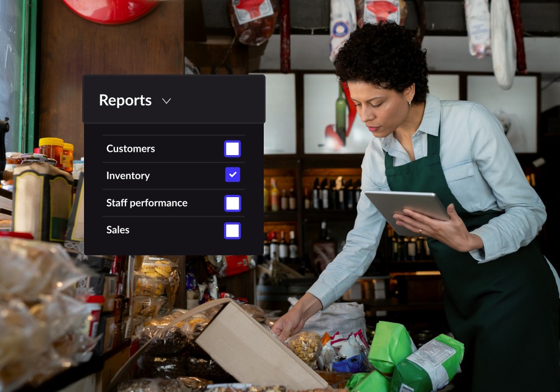The height and width of the screenshot is (392, 560).
Task: Select the Customers row label
Action: (130, 149)
